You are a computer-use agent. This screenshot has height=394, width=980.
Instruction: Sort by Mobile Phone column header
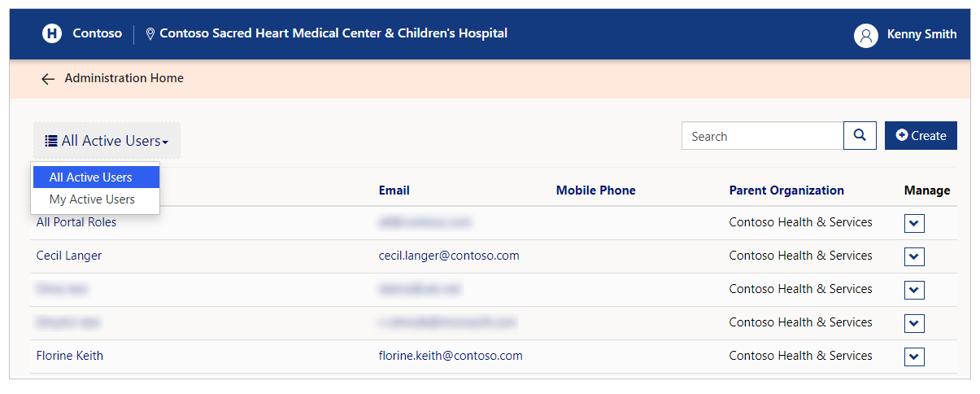pos(596,190)
